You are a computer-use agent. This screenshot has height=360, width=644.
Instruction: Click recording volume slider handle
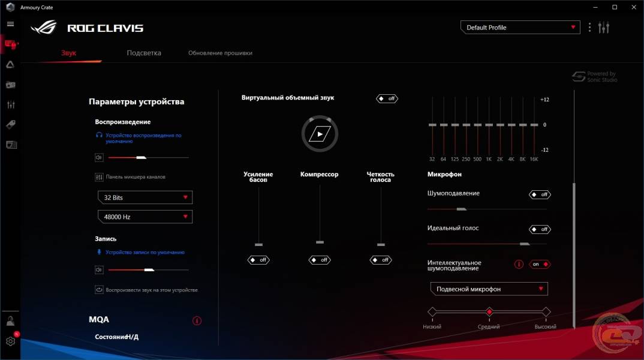pyautogui.click(x=149, y=270)
